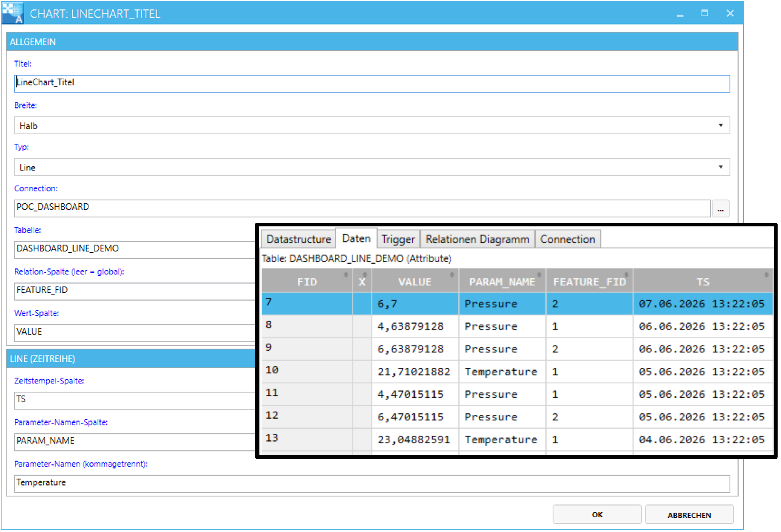Sort by the PARAM_NAME column header

click(x=502, y=281)
